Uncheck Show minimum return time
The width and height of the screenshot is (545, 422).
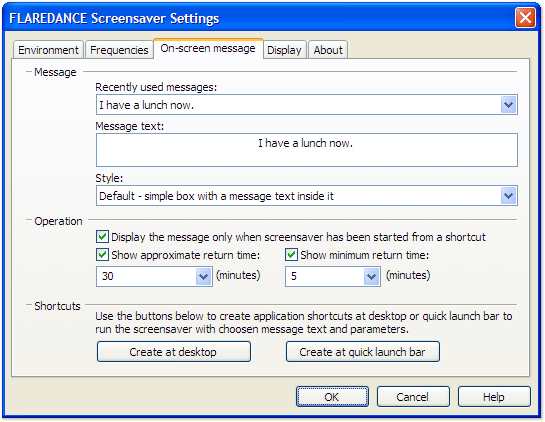(x=291, y=255)
